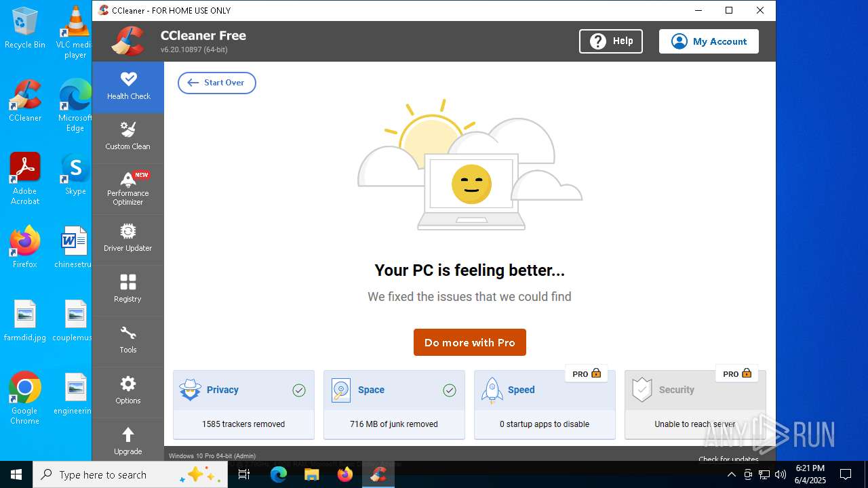Open the Speed results card
Screen dimensions: 868x488
tap(545, 405)
